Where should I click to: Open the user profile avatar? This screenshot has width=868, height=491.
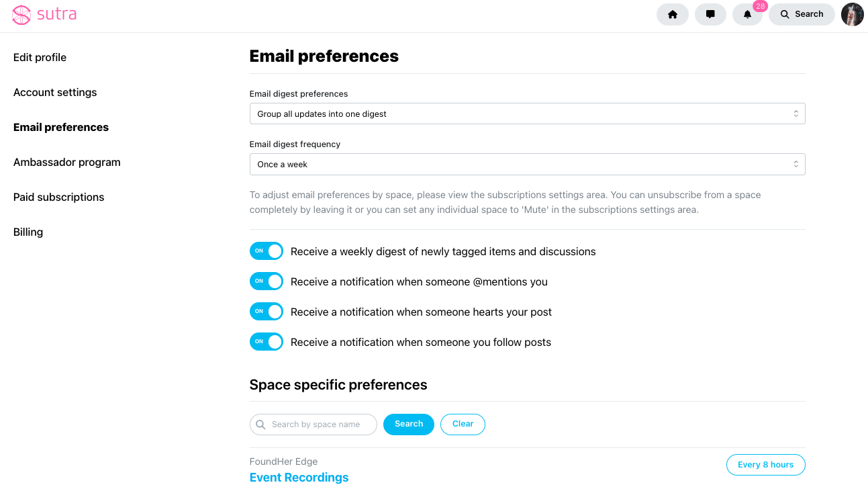click(x=853, y=14)
